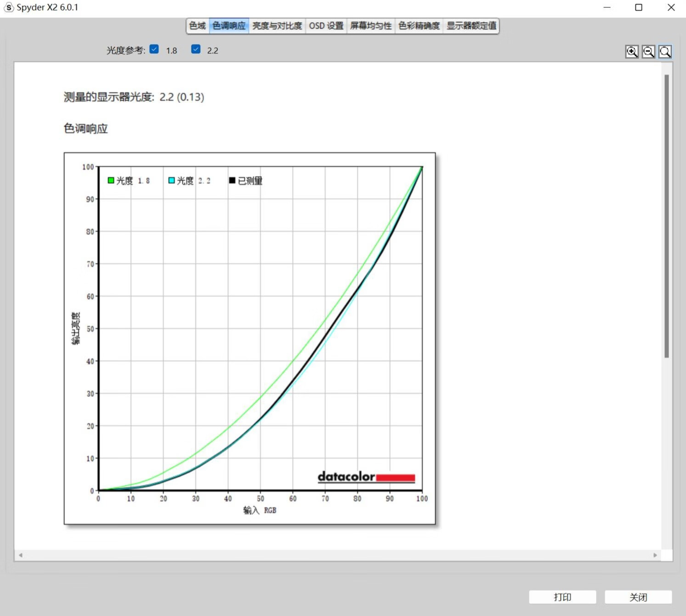Click the horizontal scrollbar right arrow
Viewport: 686px width, 616px height.
click(655, 555)
